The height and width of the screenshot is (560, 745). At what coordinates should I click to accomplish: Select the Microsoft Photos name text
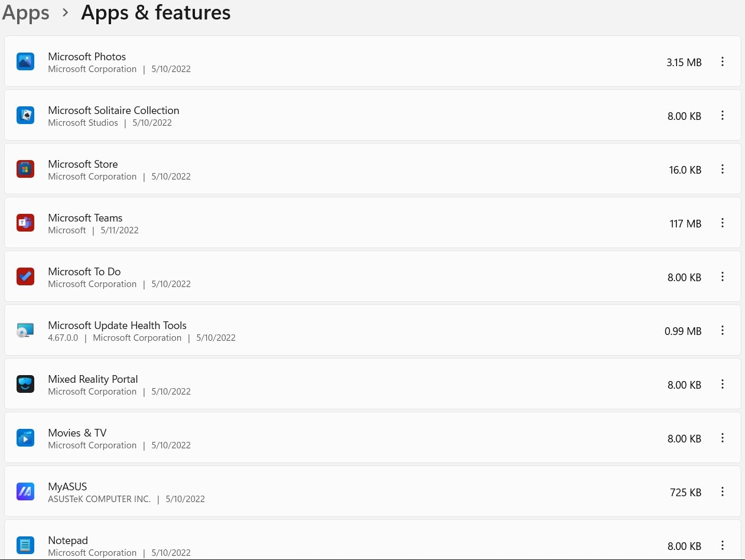[87, 57]
